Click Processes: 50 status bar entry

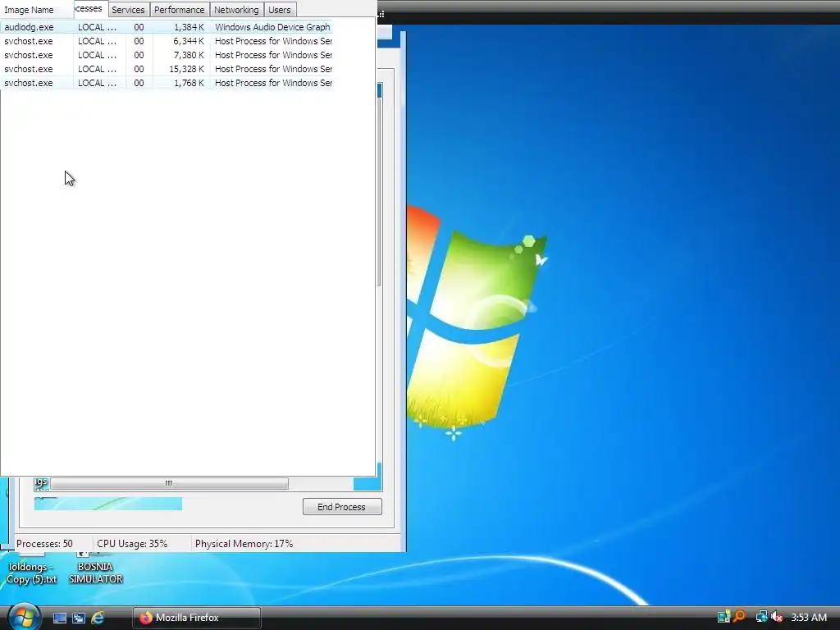click(45, 544)
